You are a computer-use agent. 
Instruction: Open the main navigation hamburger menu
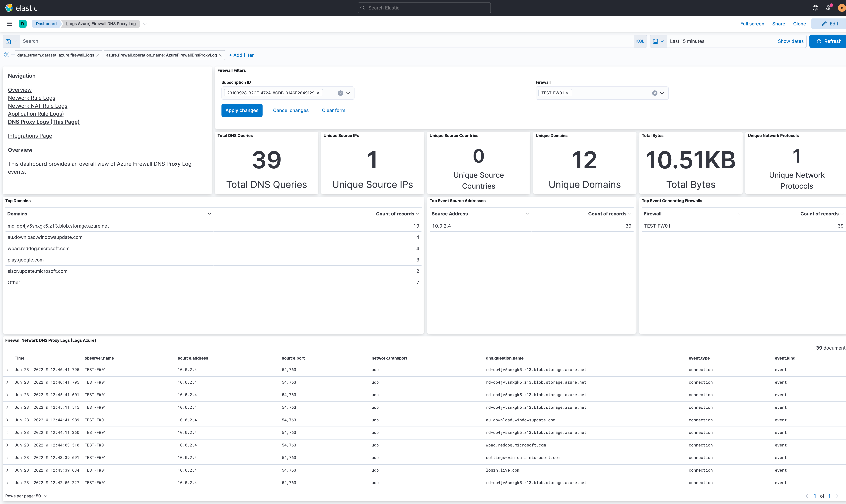click(x=9, y=23)
